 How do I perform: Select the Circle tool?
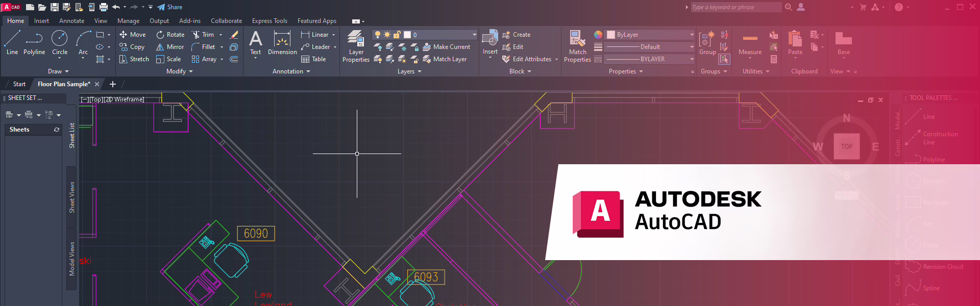tap(60, 42)
